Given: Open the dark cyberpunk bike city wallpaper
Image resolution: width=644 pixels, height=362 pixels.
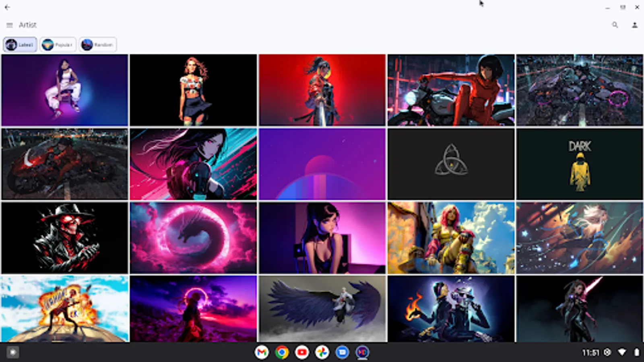Looking at the screenshot, I should [x=580, y=90].
